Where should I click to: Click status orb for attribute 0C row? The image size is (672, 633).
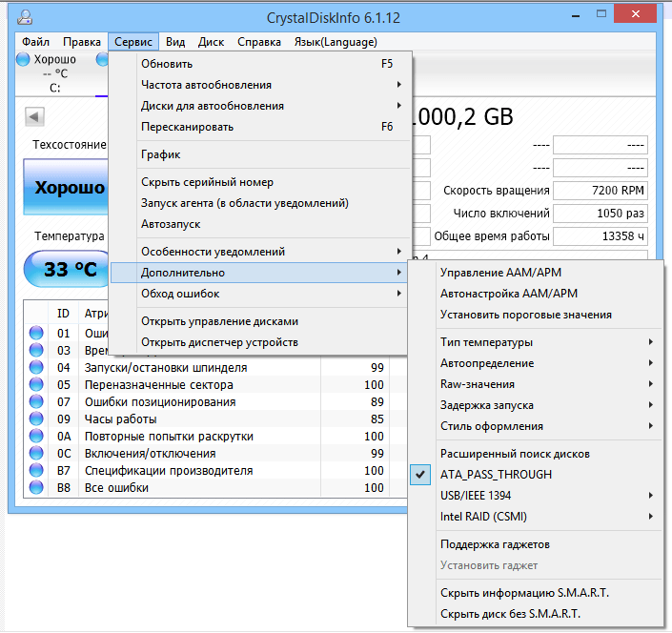36,453
